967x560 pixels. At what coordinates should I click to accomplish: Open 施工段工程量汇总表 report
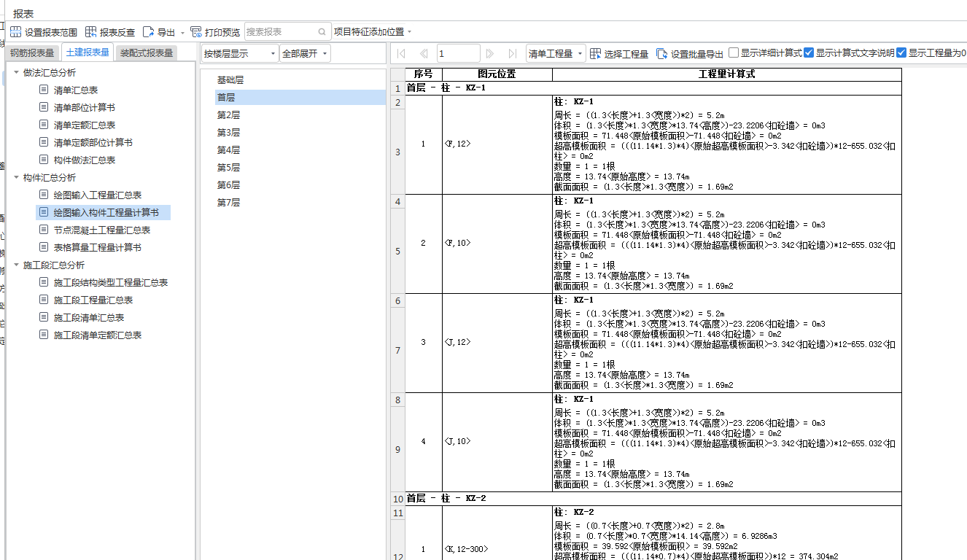(93, 300)
